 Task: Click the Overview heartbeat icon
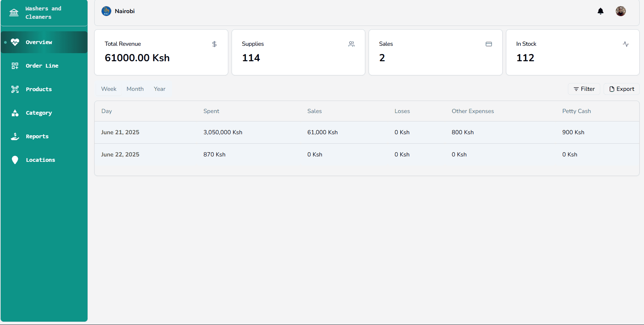tap(15, 42)
